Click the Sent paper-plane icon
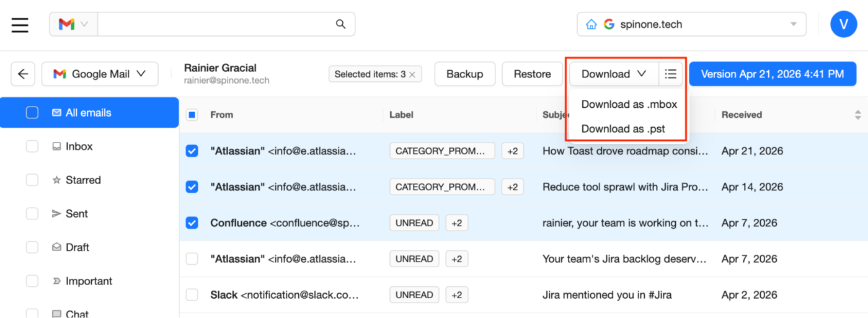Image resolution: width=868 pixels, height=318 pixels. tap(56, 214)
